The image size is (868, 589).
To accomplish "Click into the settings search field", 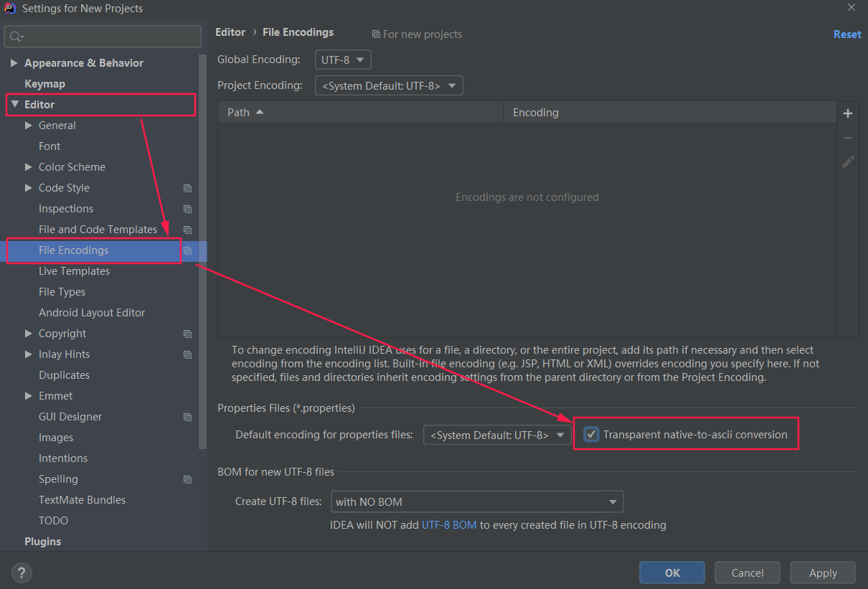I will click(x=103, y=37).
